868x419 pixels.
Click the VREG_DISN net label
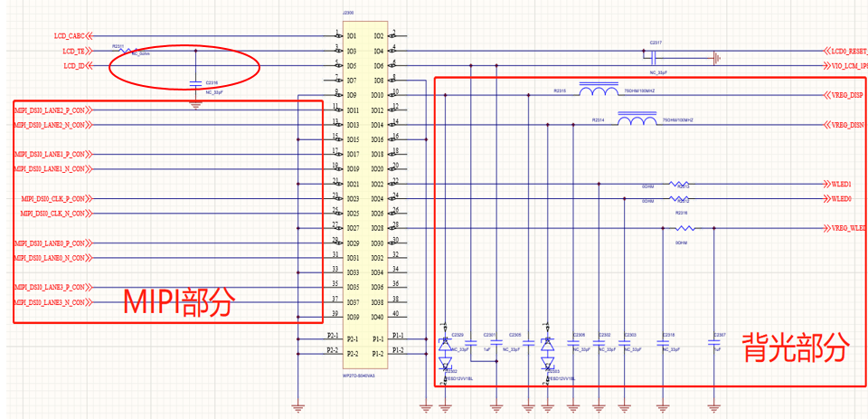(847, 125)
